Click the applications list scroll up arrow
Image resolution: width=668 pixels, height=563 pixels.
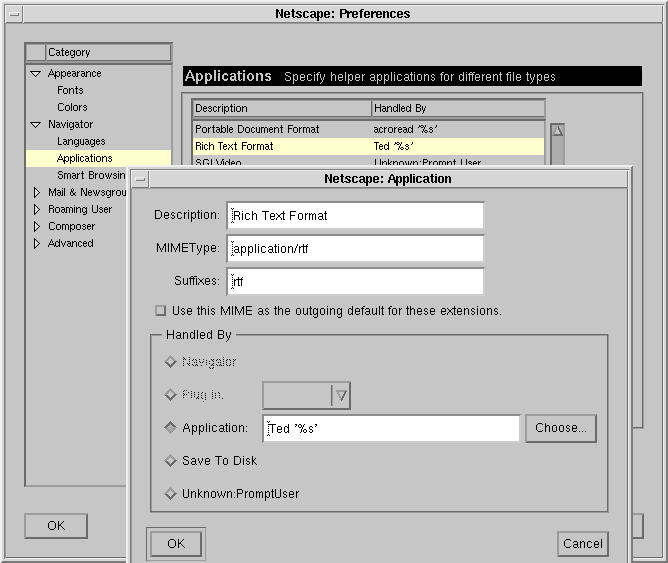click(x=558, y=130)
